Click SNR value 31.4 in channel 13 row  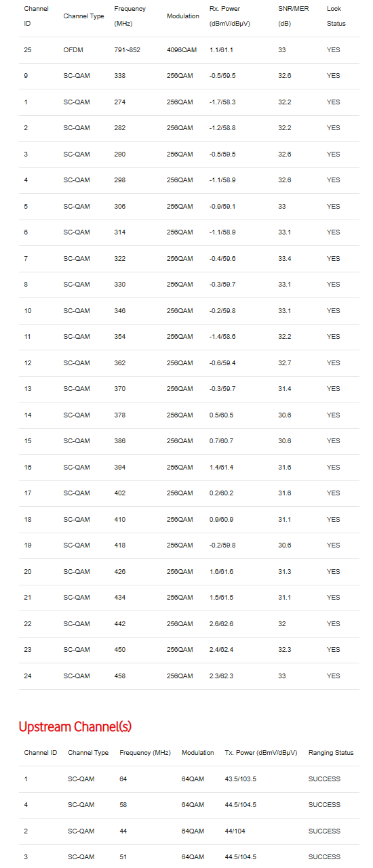click(x=285, y=389)
